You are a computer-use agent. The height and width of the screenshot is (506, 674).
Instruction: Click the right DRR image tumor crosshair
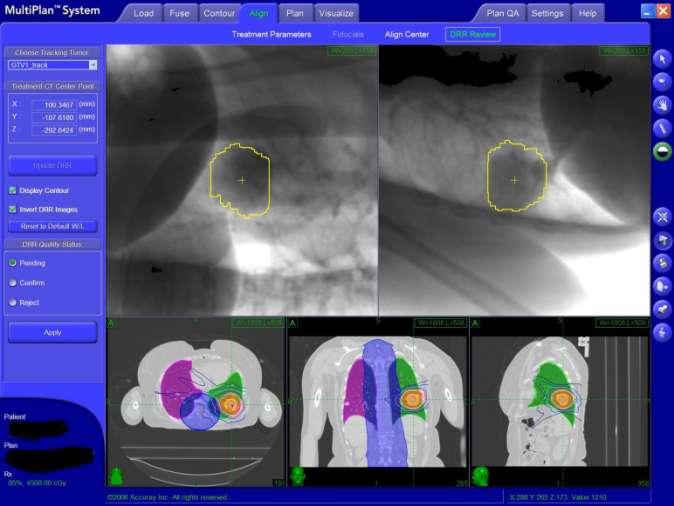pyautogui.click(x=515, y=180)
